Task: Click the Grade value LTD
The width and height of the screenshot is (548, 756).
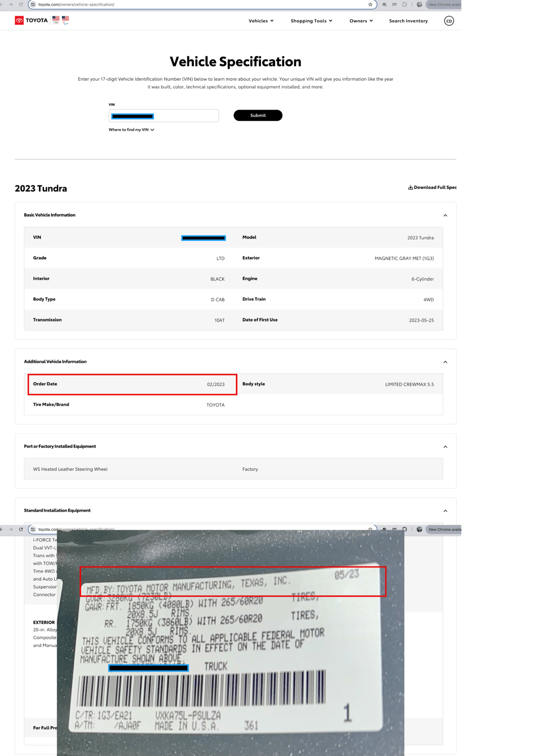Action: pyautogui.click(x=220, y=258)
